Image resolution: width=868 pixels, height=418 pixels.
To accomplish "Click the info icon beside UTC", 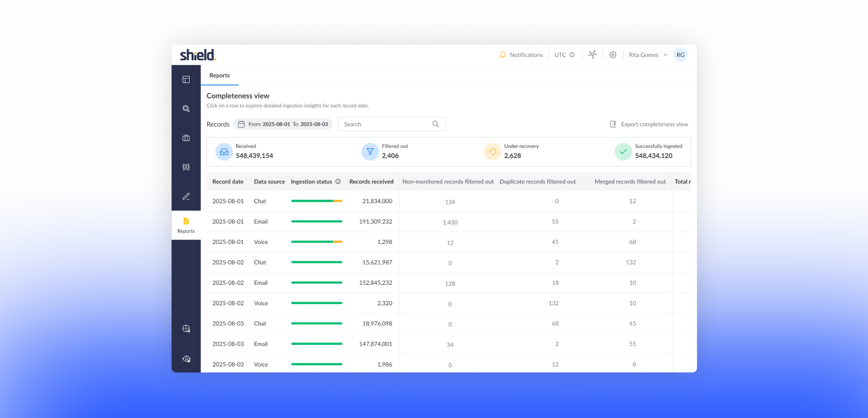I will [572, 55].
